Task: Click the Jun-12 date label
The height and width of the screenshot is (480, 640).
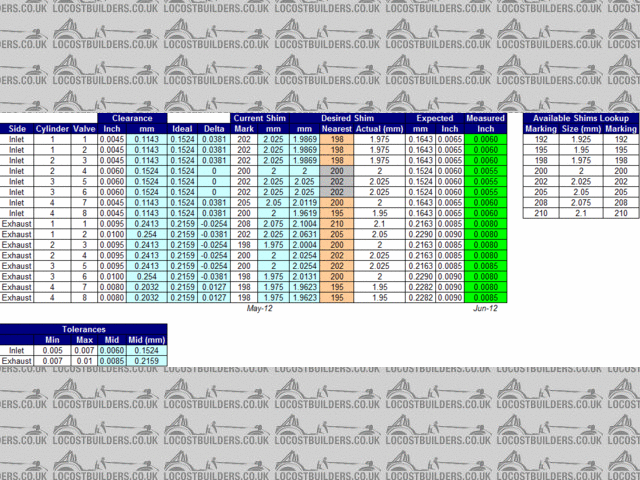Action: coord(486,309)
